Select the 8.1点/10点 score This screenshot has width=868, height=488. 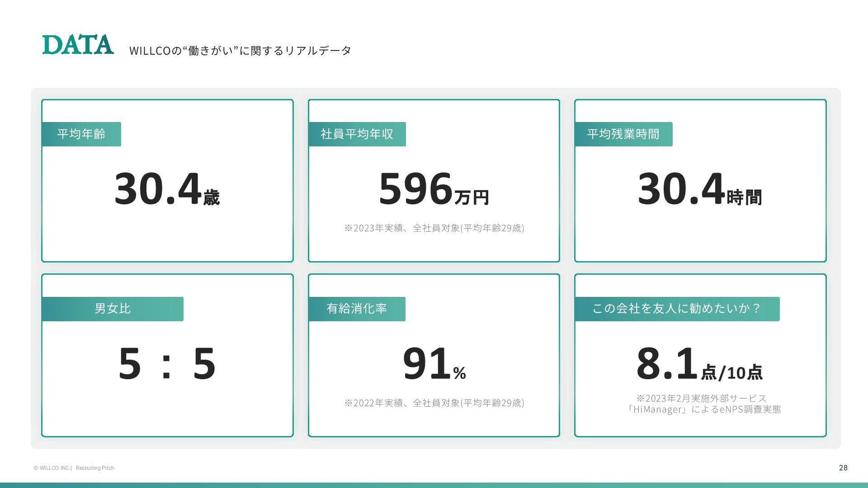[699, 364]
